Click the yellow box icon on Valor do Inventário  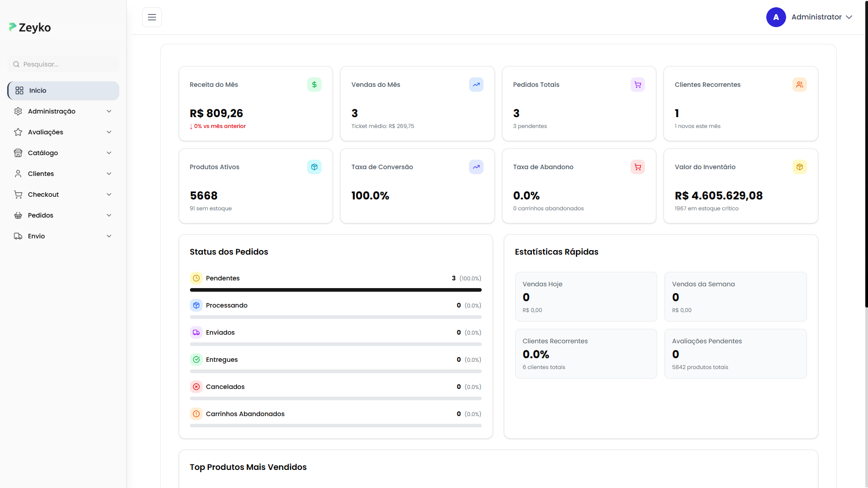point(799,167)
